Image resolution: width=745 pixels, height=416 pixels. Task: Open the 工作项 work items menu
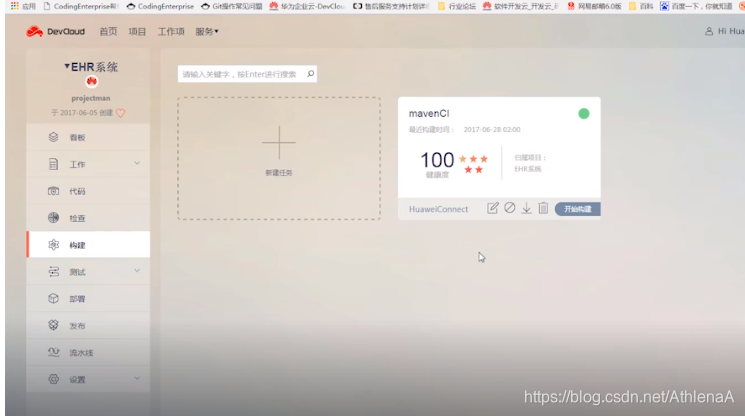coord(171,31)
